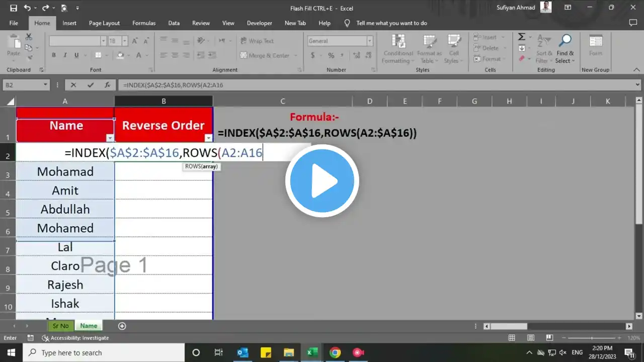The image size is (644, 362).
Task: Toggle Wrap Text
Action: [257, 41]
